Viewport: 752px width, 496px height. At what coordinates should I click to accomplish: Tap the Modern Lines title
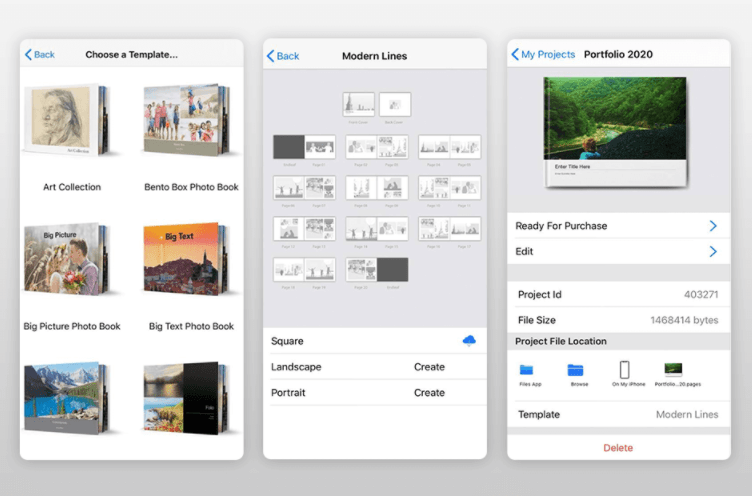(x=375, y=56)
